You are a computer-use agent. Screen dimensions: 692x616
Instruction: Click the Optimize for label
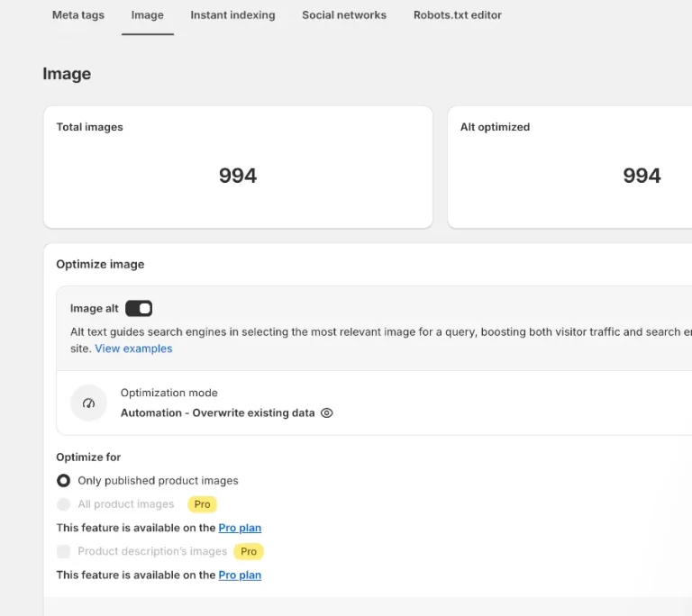(x=88, y=457)
